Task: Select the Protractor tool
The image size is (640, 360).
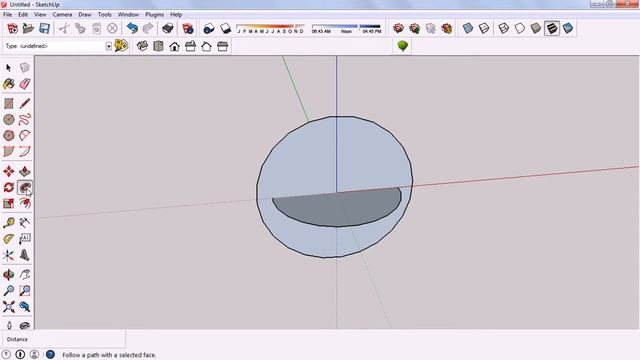Action: 9,239
